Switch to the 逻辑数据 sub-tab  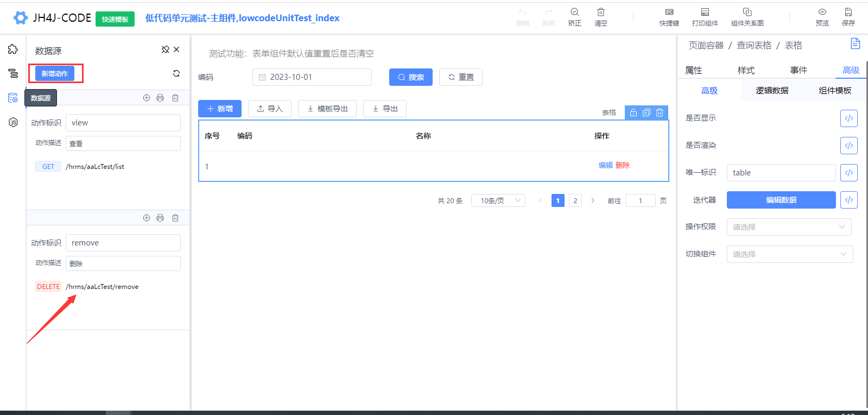[772, 91]
